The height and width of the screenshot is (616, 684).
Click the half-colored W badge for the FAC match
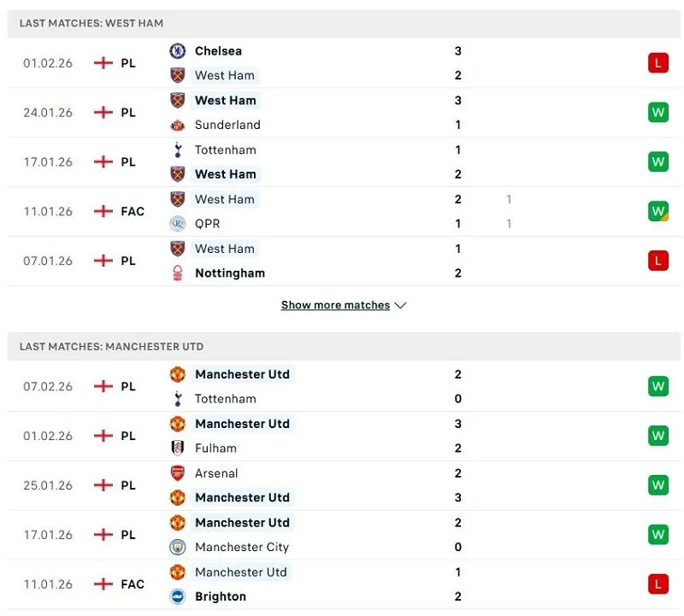pos(657,211)
